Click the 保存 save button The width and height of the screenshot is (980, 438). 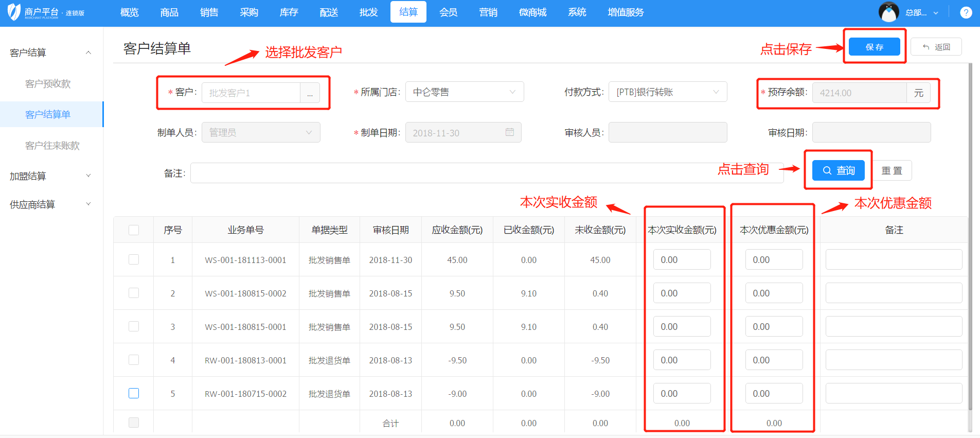coord(874,47)
